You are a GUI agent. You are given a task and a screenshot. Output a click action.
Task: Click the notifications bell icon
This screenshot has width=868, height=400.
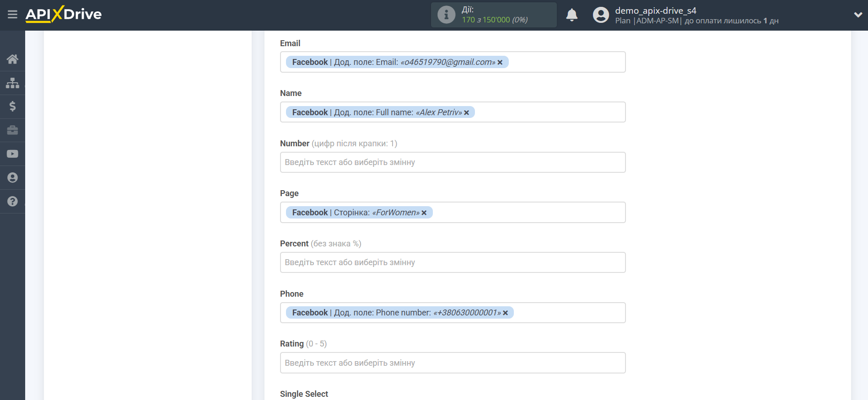click(x=571, y=15)
